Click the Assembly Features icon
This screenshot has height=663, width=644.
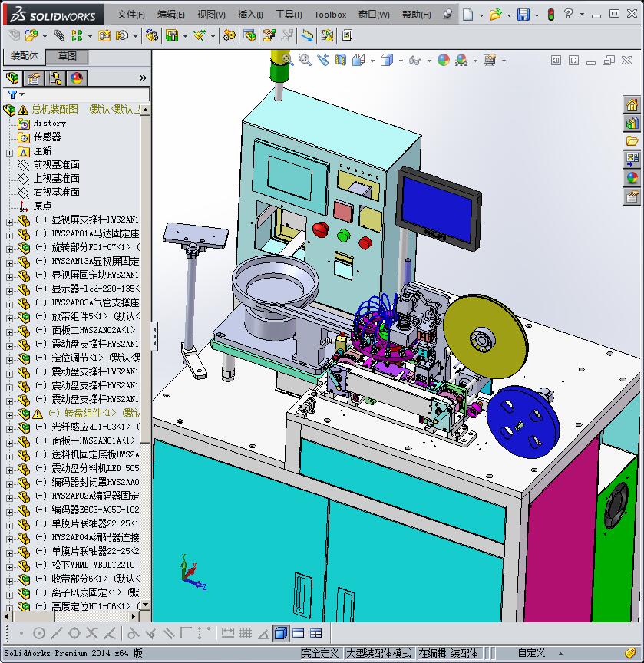(171, 35)
